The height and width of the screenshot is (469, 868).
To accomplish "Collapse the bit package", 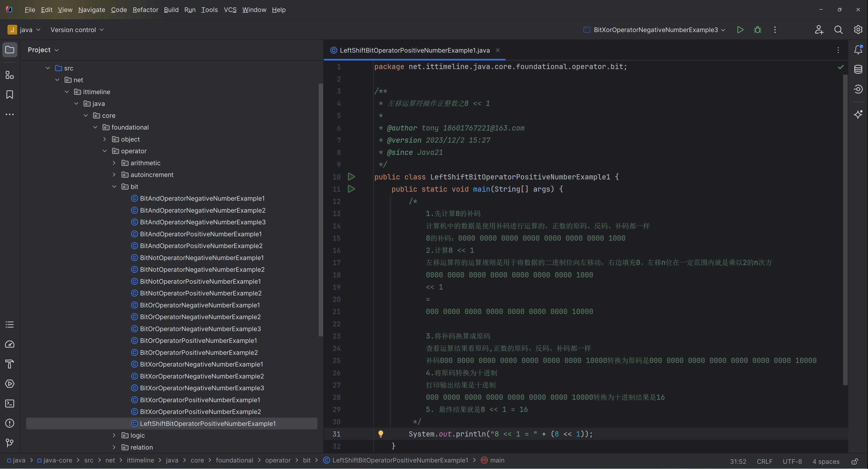I will pyautogui.click(x=114, y=186).
